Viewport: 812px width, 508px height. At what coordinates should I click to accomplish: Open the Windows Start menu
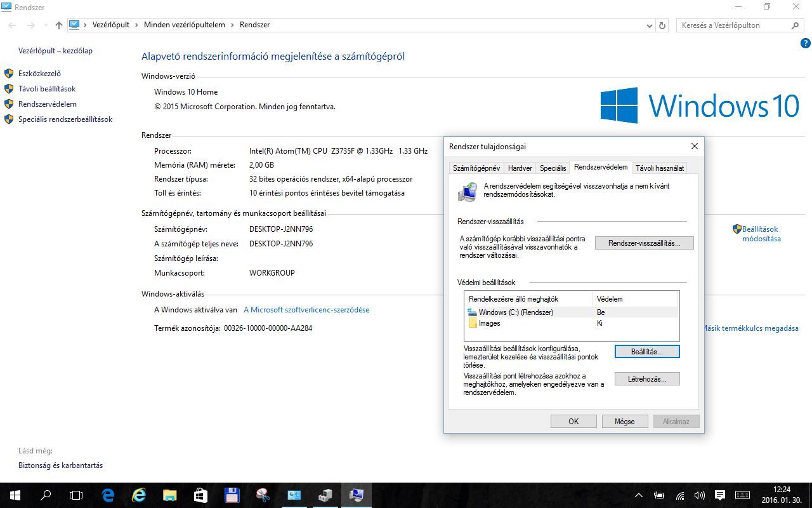pyautogui.click(x=14, y=495)
